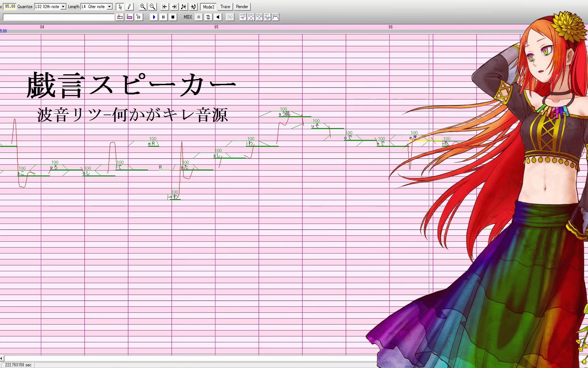This screenshot has height=368, width=588.
Task: Pause playback
Action: [163, 17]
